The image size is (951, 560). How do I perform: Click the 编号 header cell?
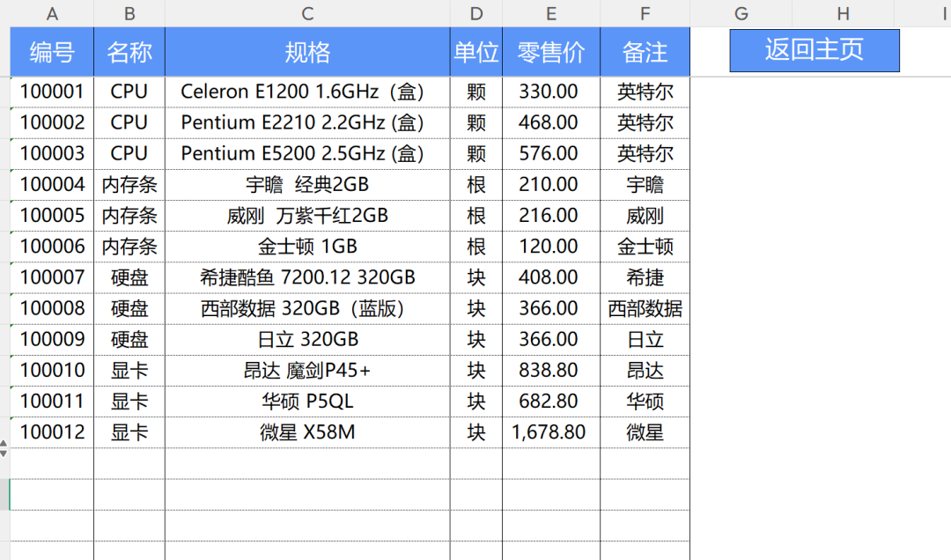point(52,52)
